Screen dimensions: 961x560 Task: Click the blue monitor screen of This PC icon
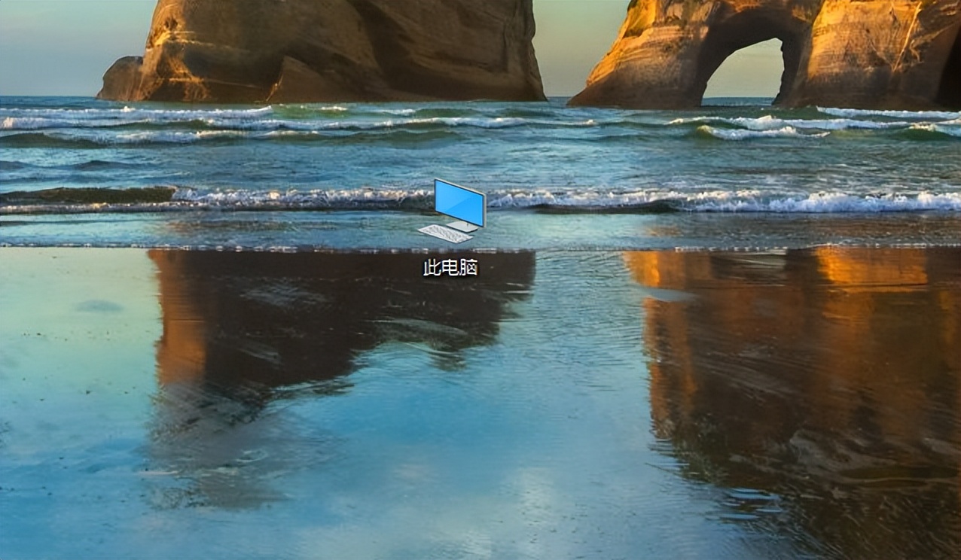click(459, 202)
